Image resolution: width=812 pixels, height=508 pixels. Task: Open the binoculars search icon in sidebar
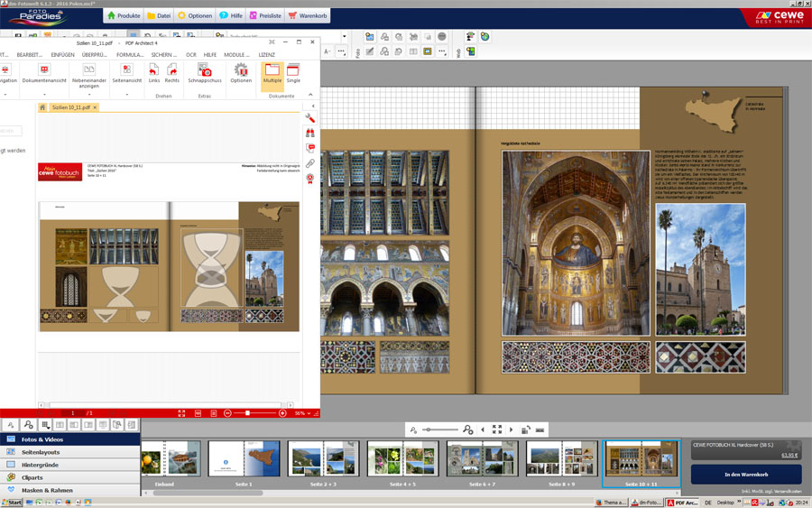tap(310, 133)
